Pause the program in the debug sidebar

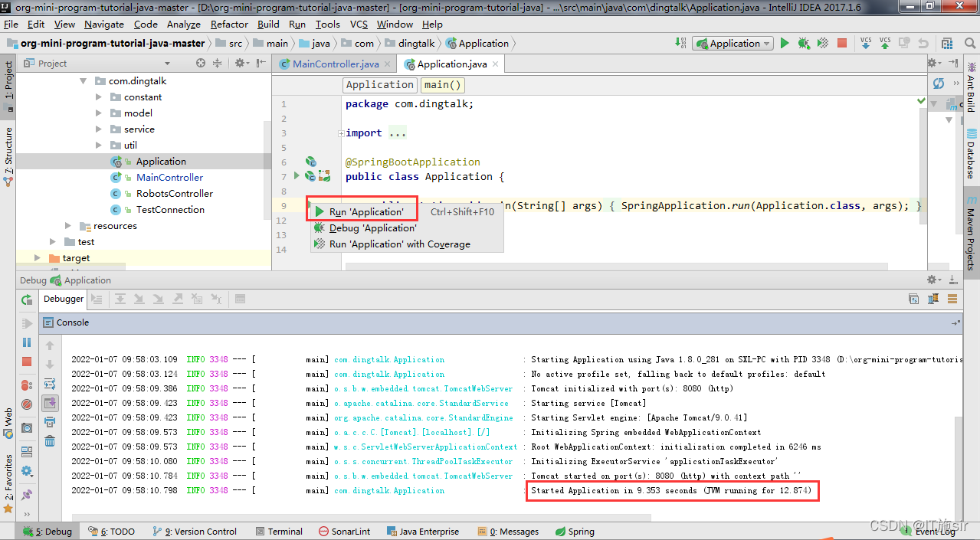(x=27, y=342)
